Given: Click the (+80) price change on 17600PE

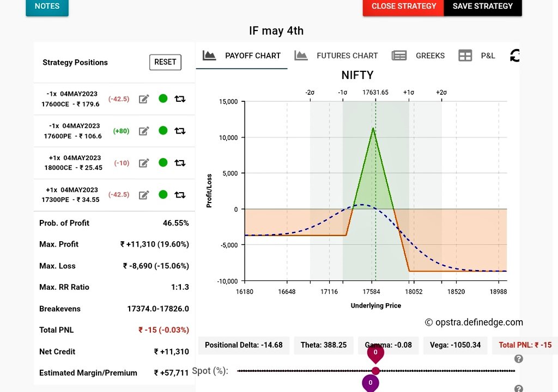Looking at the screenshot, I should [x=121, y=131].
